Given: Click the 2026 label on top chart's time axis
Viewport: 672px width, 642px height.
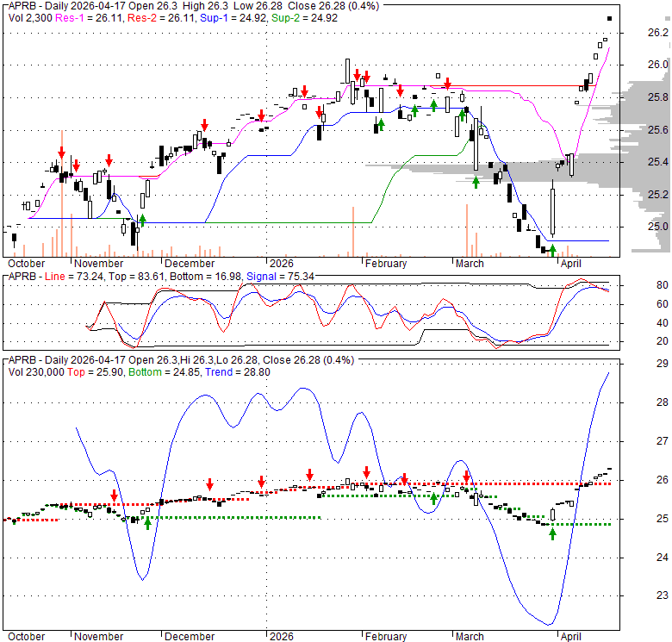Looking at the screenshot, I should coord(280,264).
